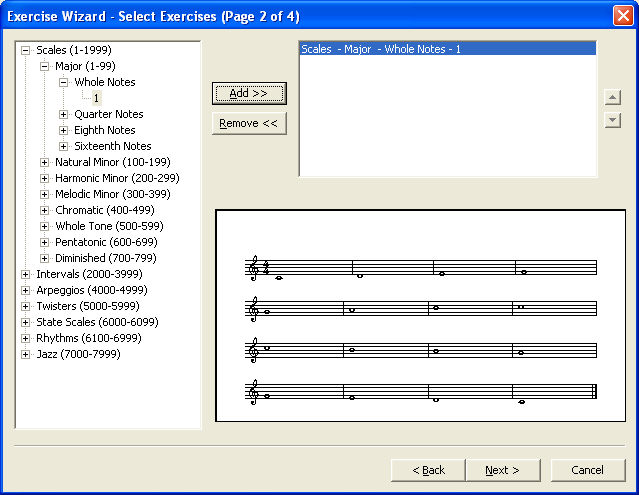This screenshot has width=639, height=495.
Task: Collapse the Scales (1-1999) tree node
Action: 26,50
